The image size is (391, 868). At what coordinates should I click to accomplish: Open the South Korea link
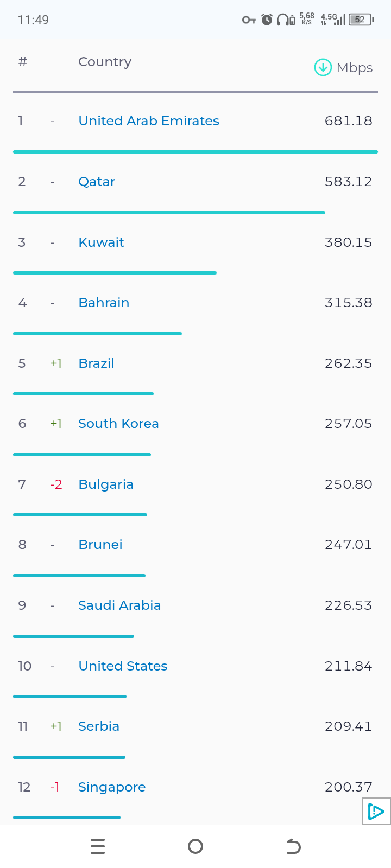[x=118, y=424]
